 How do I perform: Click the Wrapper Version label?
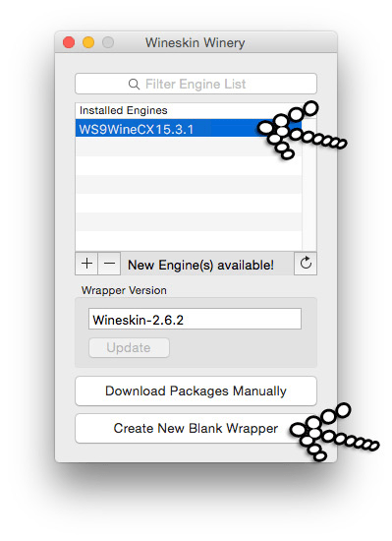tap(124, 290)
